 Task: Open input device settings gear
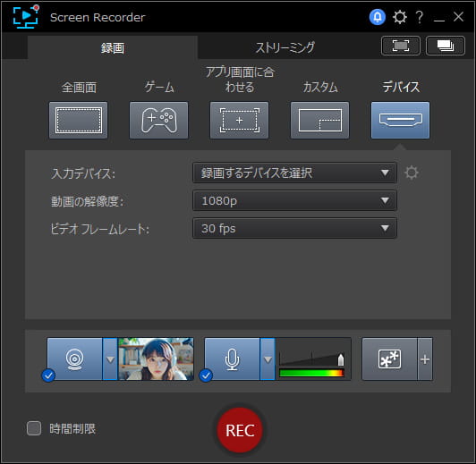[412, 173]
